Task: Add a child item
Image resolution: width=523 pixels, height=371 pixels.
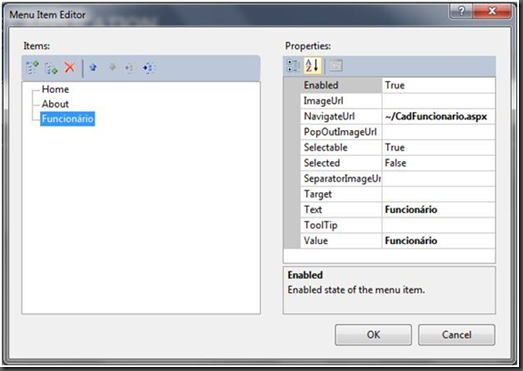Action: [51, 68]
